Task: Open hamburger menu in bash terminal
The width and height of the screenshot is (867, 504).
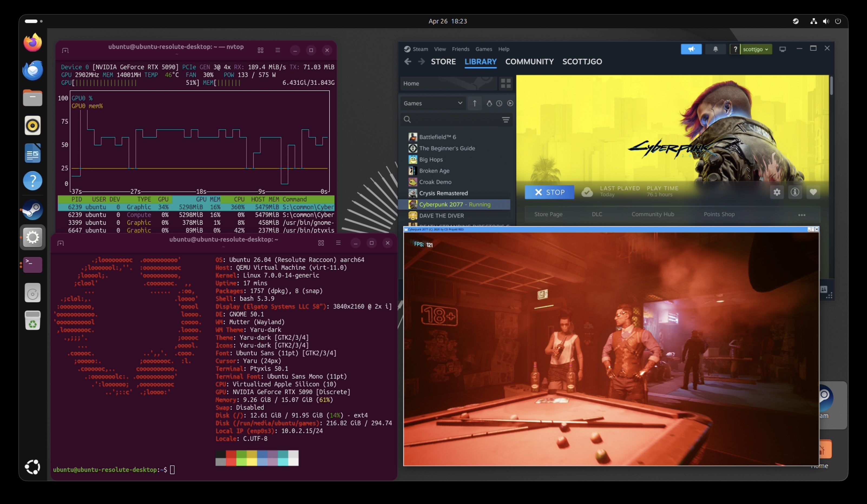Action: point(338,243)
